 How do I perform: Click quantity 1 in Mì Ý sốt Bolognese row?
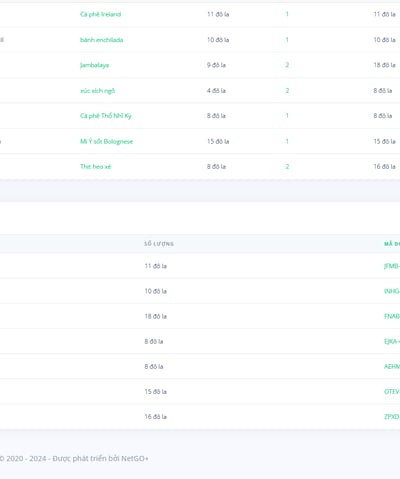point(287,141)
